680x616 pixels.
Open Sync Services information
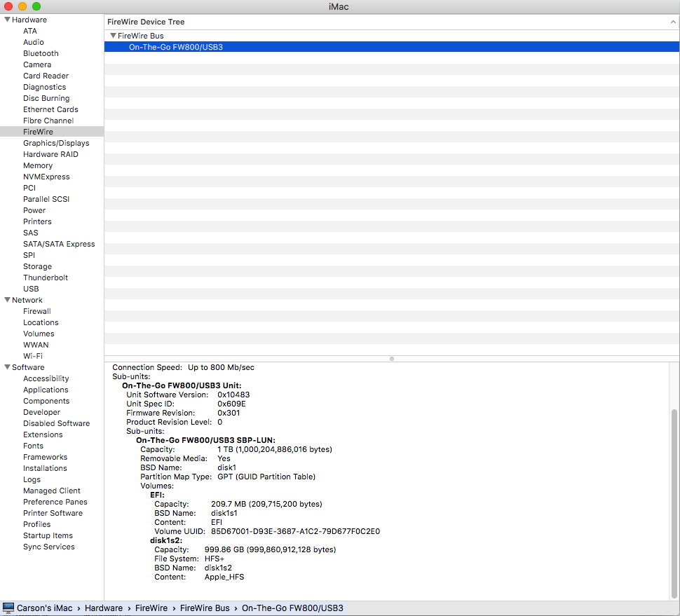coord(49,547)
